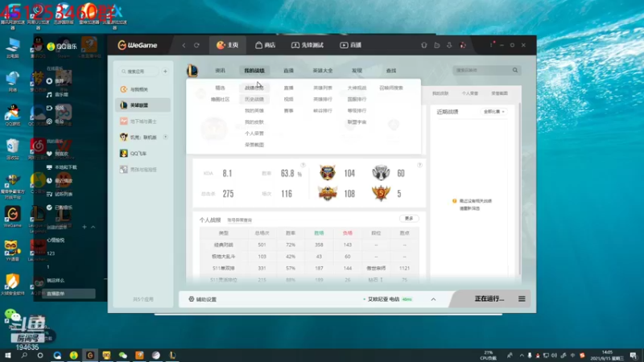The height and width of the screenshot is (362, 644).
Task: Choose 我的皮肤 from the dropdown
Action: pyautogui.click(x=254, y=122)
